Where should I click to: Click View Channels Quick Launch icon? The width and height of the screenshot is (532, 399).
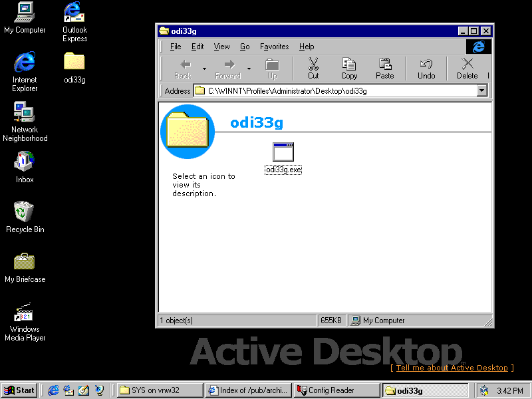99,390
